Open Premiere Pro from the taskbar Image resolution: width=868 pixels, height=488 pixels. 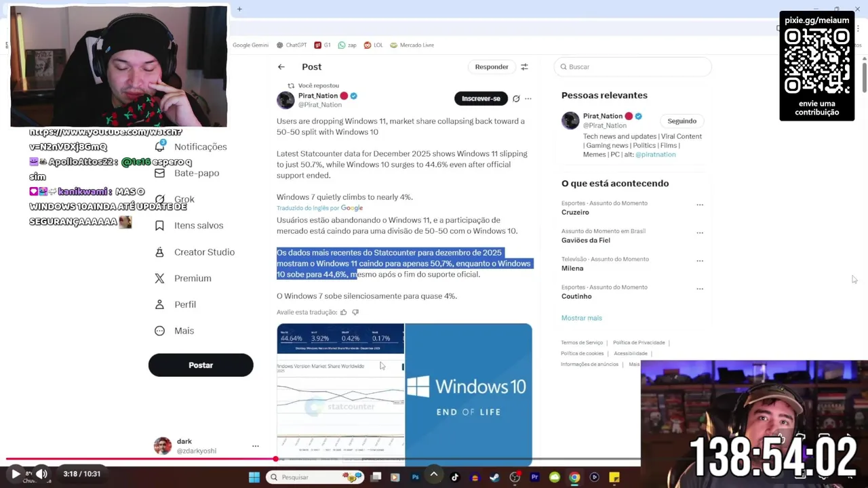pyautogui.click(x=534, y=477)
